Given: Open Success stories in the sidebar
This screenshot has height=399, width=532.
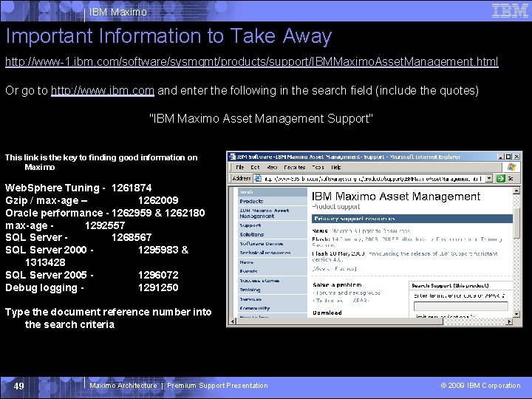Looking at the screenshot, I should 259,281.
